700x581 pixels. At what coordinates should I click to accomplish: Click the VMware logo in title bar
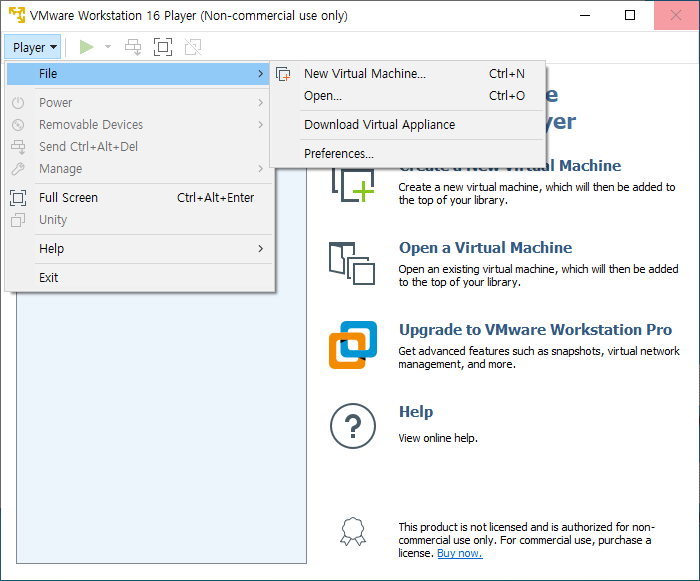(x=17, y=15)
